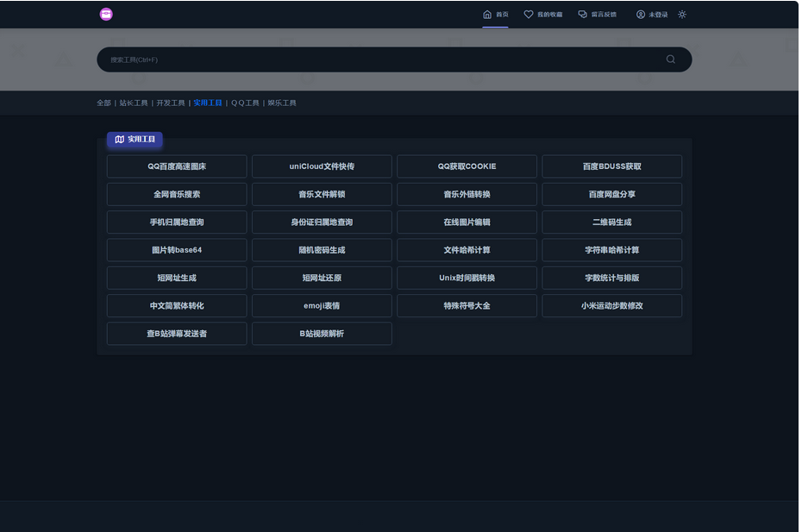Open 文件哈希计算 tool
The height and width of the screenshot is (532, 802).
coord(467,250)
